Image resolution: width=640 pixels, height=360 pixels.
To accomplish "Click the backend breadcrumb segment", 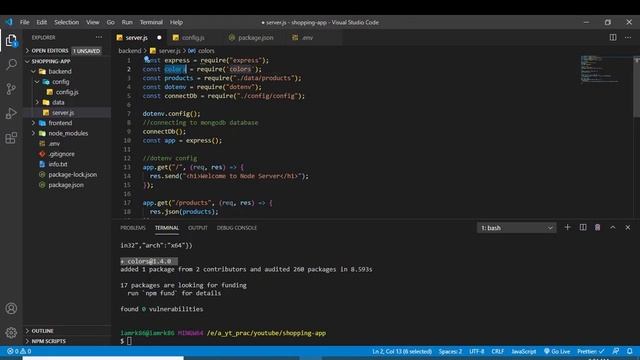I will [x=129, y=51].
